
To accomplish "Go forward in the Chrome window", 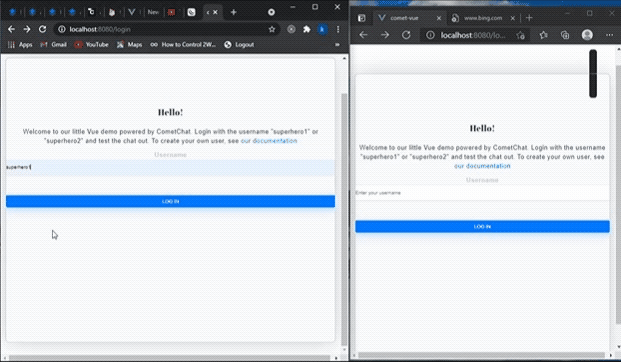I will [x=27, y=29].
